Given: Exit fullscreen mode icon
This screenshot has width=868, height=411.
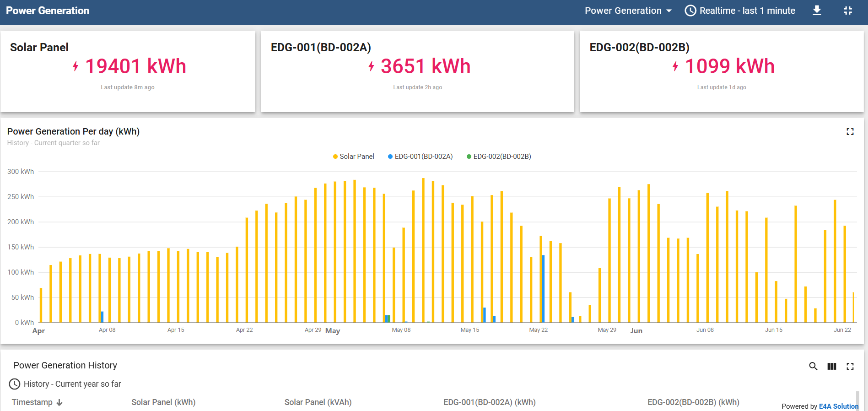Looking at the screenshot, I should click(848, 11).
